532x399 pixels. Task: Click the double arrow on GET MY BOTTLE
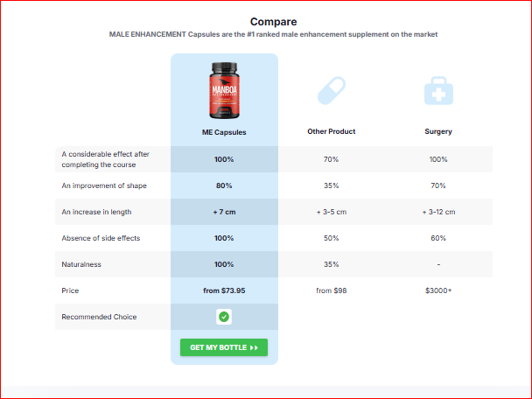tap(254, 347)
